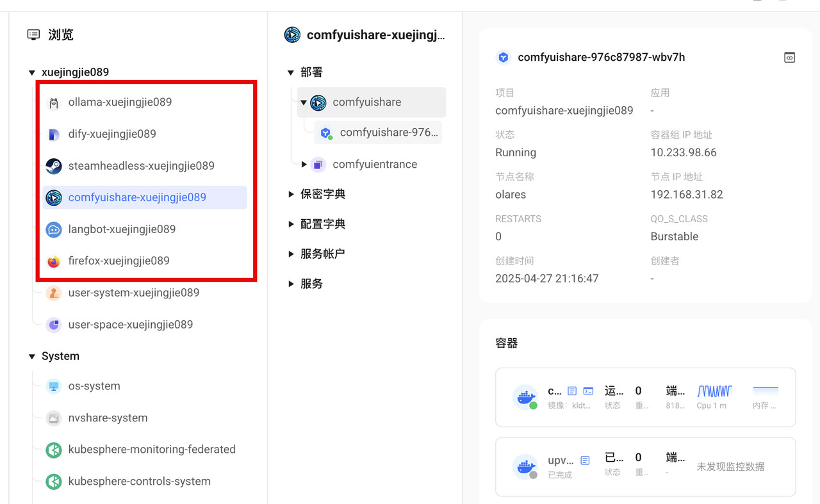The image size is (820, 504).
Task: Expand the comfyuientrance deployment node
Action: 304,165
